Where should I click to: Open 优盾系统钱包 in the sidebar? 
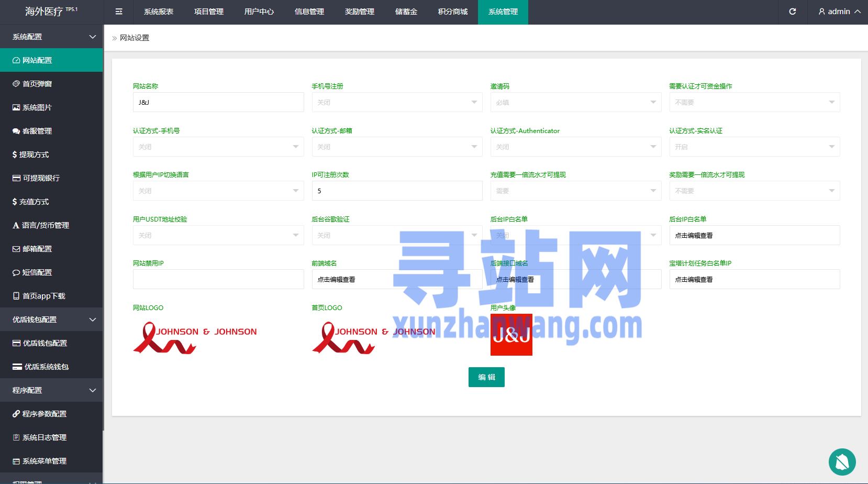[x=51, y=367]
